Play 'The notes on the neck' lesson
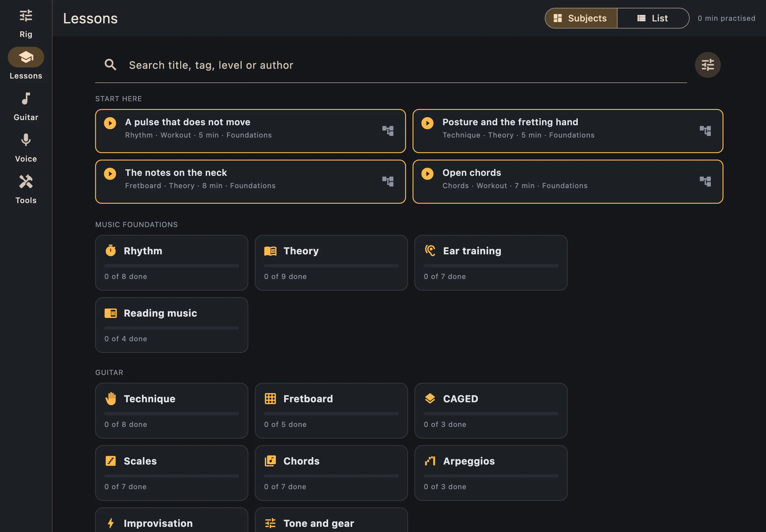Screen dimensions: 766x532 pyautogui.click(x=110, y=174)
